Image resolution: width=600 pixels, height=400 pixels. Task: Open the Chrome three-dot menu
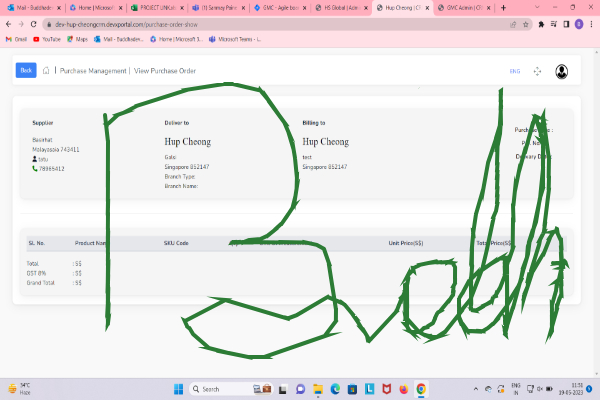pos(592,23)
